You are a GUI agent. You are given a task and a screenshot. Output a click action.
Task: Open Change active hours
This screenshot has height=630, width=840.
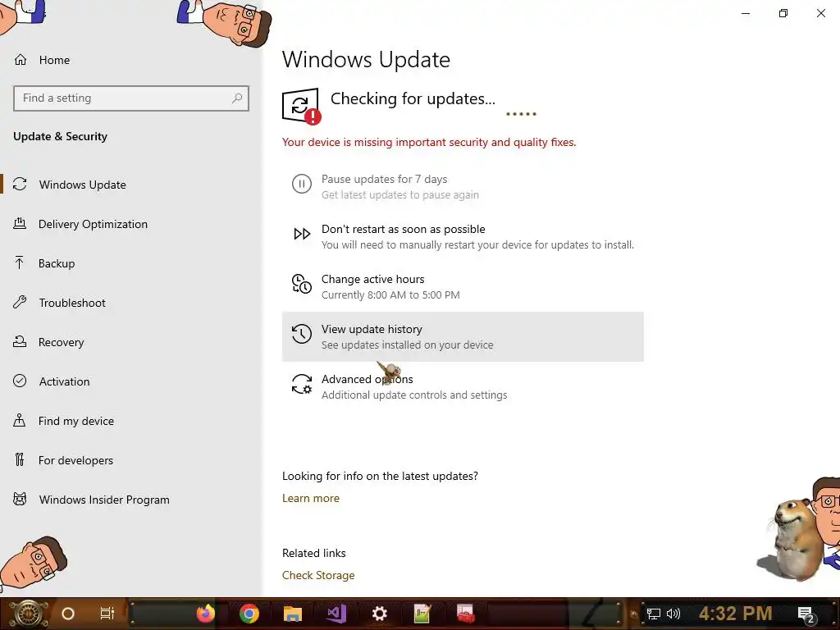(463, 286)
